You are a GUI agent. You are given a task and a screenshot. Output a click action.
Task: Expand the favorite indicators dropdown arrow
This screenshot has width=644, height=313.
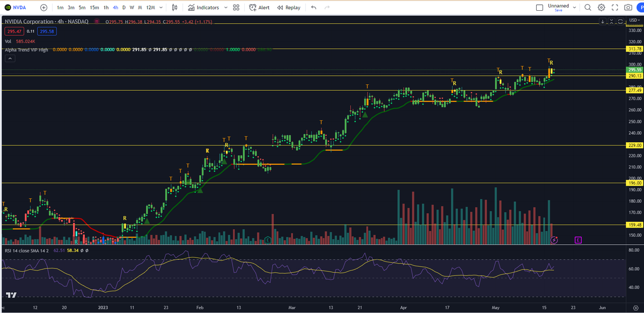pos(225,8)
